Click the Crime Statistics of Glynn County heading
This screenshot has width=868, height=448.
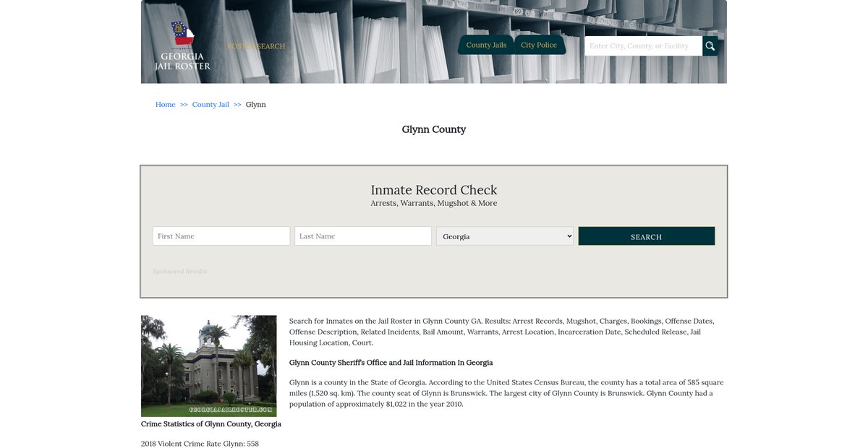[x=211, y=424]
